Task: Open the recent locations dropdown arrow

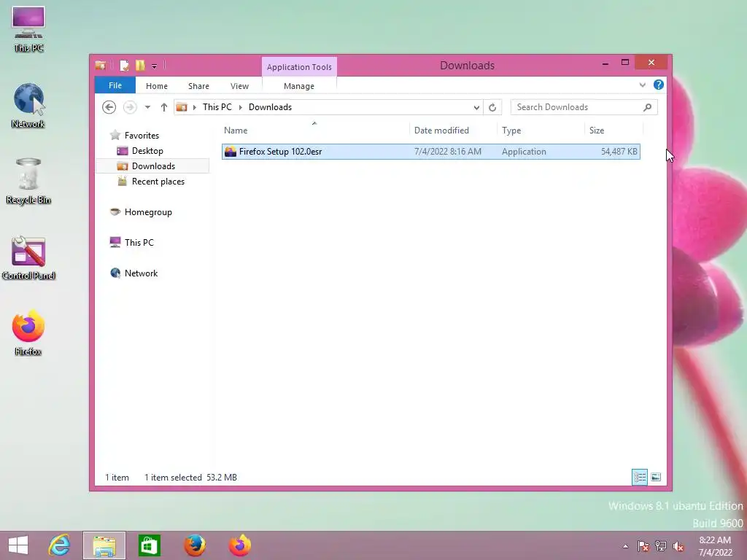Action: 147,107
